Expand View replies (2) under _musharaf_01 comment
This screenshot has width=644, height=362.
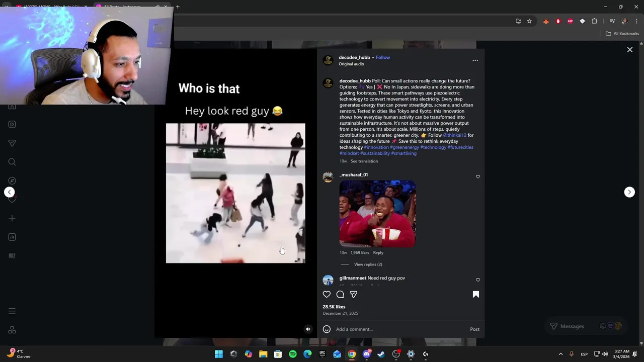[368, 264]
